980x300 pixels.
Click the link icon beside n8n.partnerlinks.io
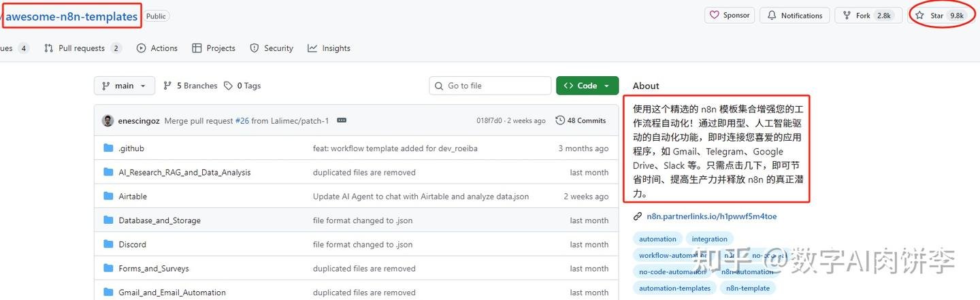click(x=638, y=216)
